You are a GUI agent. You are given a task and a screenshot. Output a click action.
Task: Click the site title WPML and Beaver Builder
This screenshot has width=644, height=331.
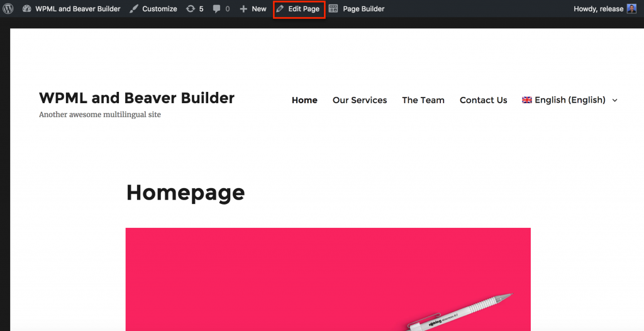click(136, 98)
